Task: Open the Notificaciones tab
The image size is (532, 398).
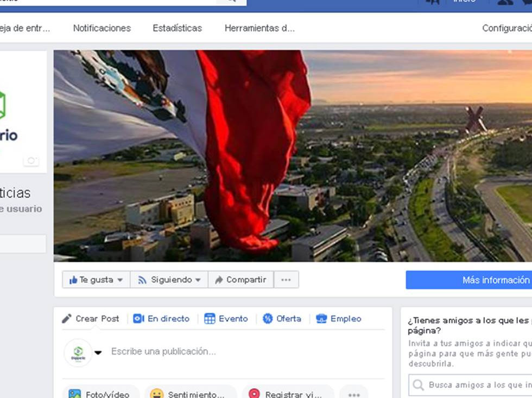Action: pos(102,28)
